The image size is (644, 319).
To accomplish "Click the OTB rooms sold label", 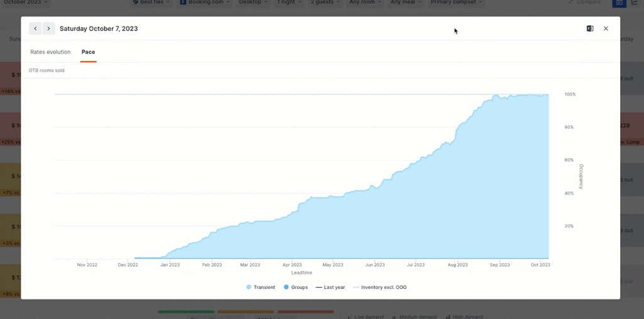I will (x=47, y=70).
